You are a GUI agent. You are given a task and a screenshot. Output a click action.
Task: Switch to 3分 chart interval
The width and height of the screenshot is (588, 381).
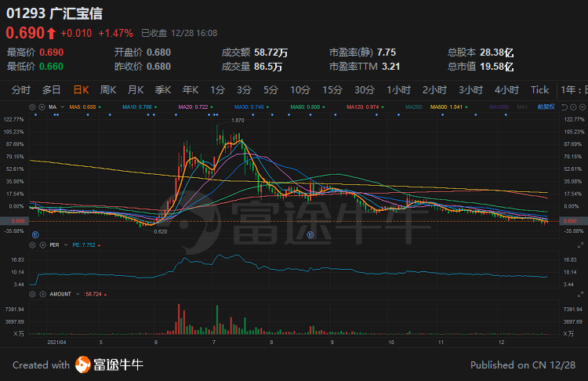(244, 90)
